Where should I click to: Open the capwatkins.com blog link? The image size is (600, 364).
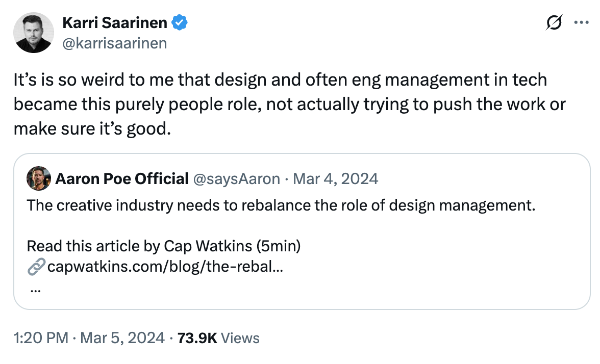click(165, 267)
